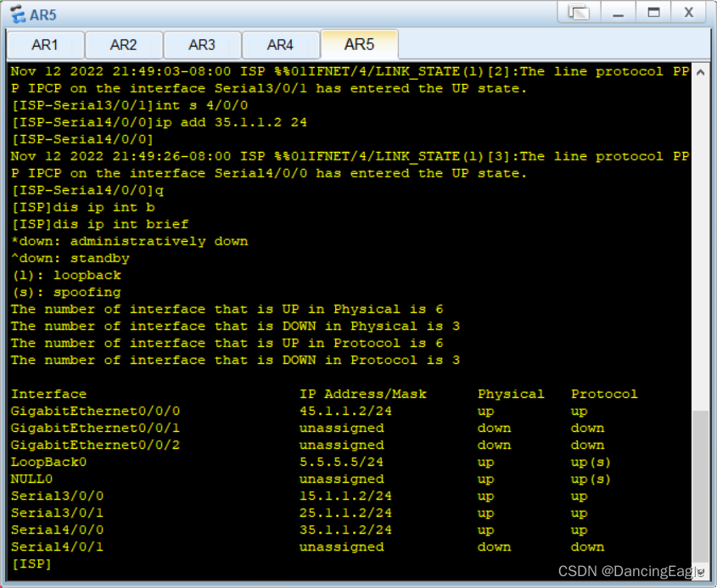Click the active AR5 tab

tap(360, 44)
